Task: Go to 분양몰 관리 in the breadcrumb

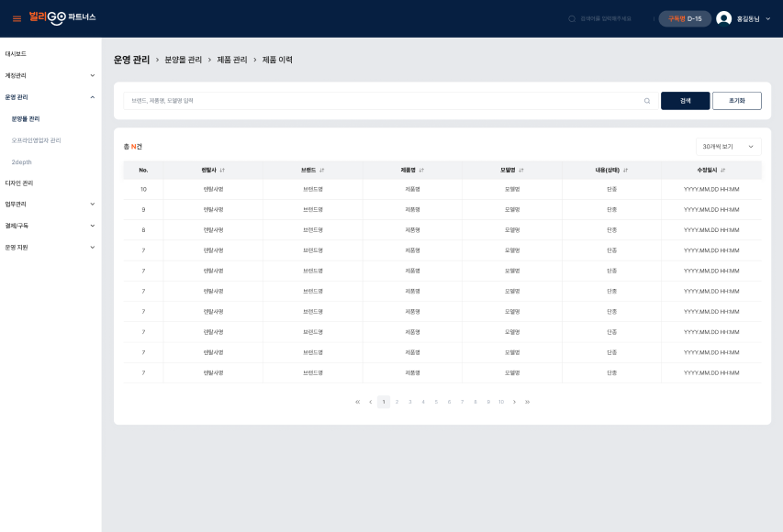Action: click(x=184, y=60)
